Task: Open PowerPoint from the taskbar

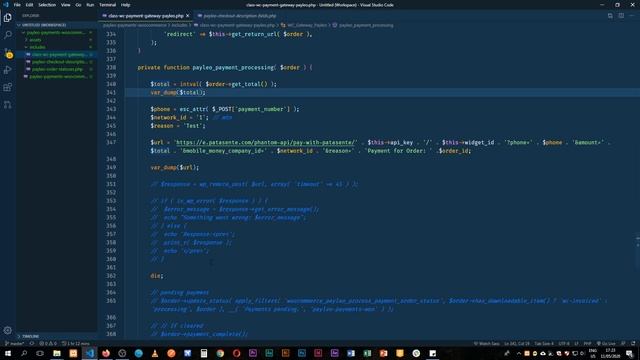Action: click(383, 353)
